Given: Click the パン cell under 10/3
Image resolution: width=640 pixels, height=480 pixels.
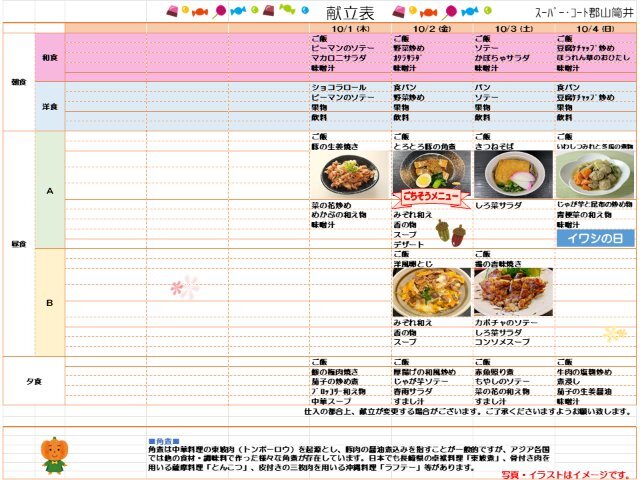Looking at the screenshot, I should coord(482,87).
